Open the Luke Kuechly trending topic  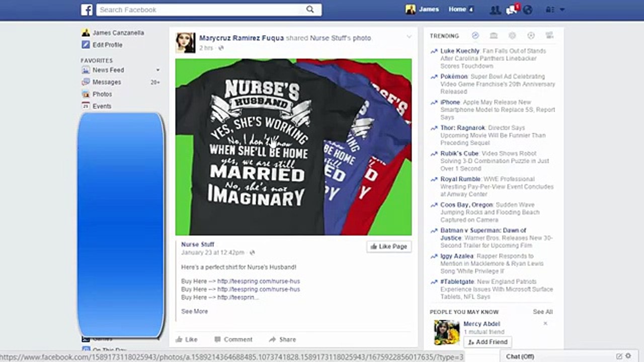[460, 51]
